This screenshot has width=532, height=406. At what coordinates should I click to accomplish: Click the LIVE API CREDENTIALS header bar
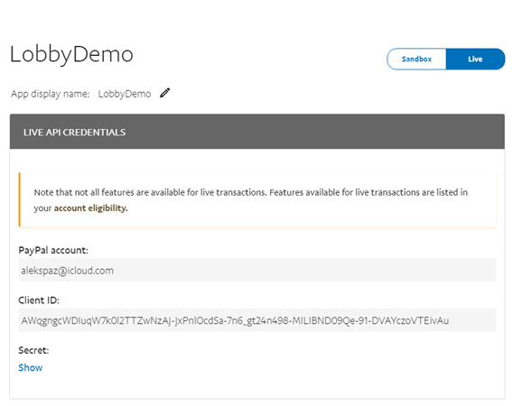click(x=257, y=132)
